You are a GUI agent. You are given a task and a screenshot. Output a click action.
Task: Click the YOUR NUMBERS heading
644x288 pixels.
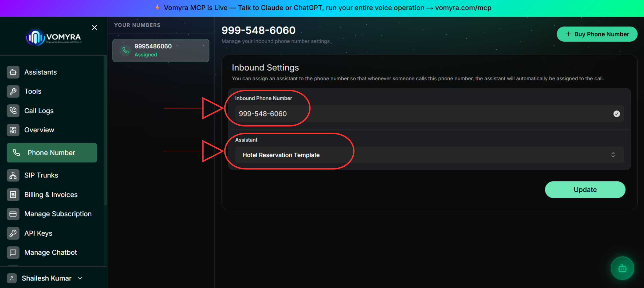click(137, 25)
